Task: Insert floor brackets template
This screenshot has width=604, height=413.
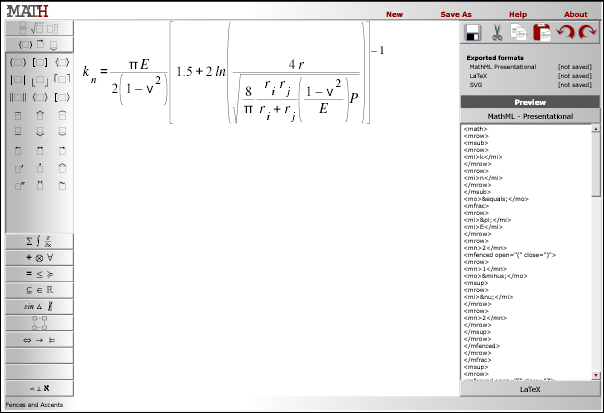Action: pos(40,80)
